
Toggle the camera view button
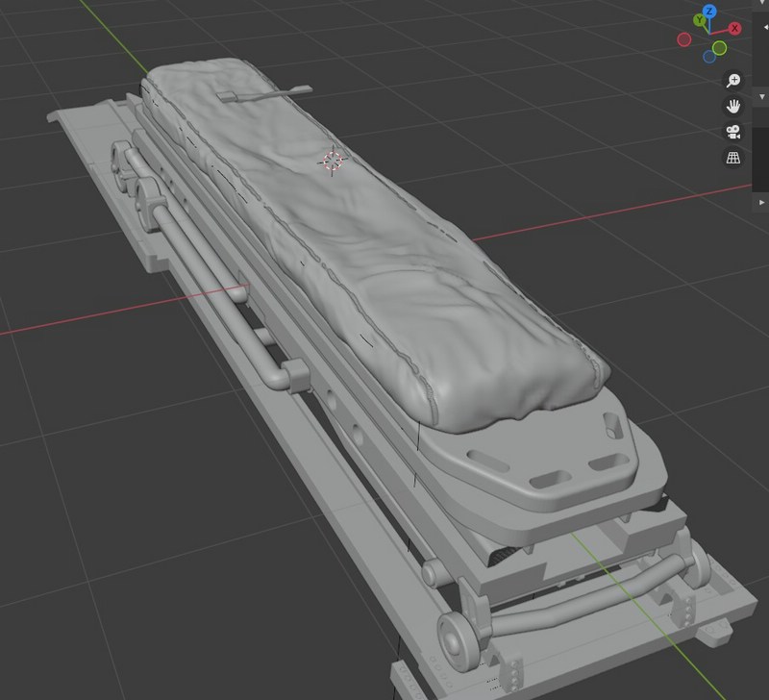(x=733, y=132)
